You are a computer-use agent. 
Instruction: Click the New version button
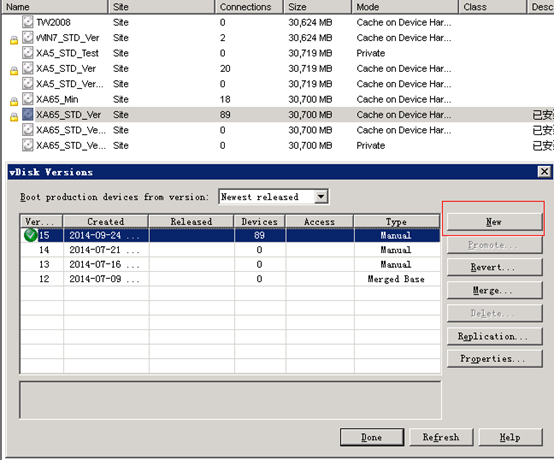point(494,222)
